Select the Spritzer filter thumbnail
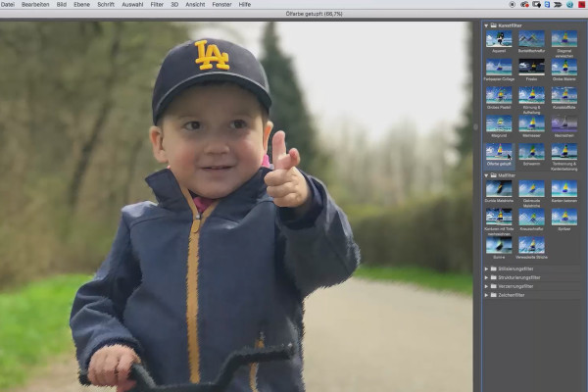 click(564, 217)
